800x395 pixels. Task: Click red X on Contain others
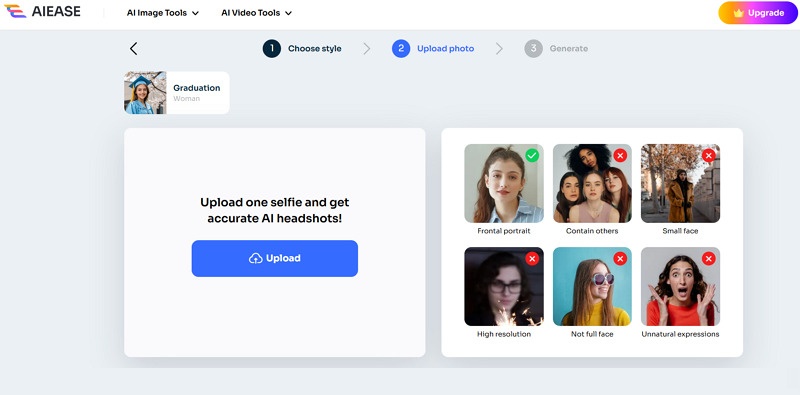[x=620, y=155]
